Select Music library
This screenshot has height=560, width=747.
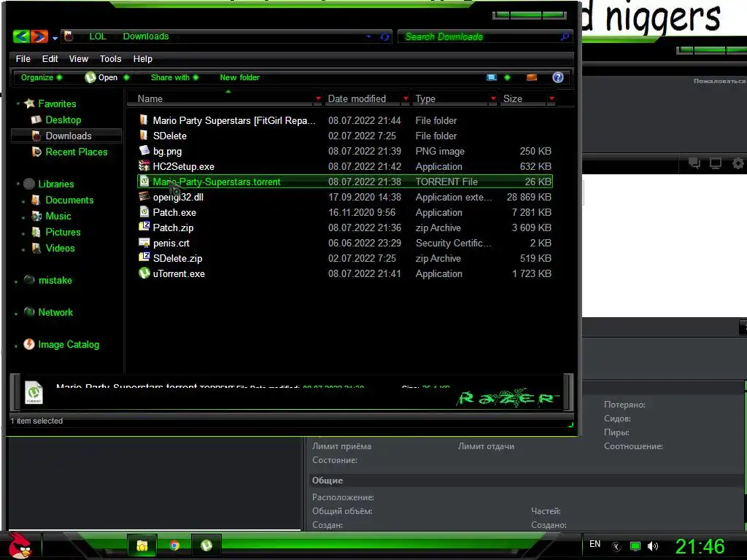click(58, 216)
